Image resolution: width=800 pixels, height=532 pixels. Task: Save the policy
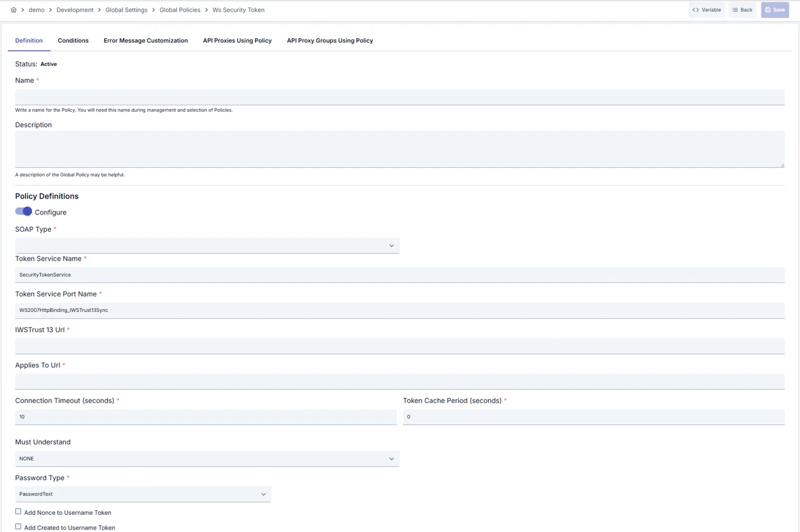click(775, 10)
